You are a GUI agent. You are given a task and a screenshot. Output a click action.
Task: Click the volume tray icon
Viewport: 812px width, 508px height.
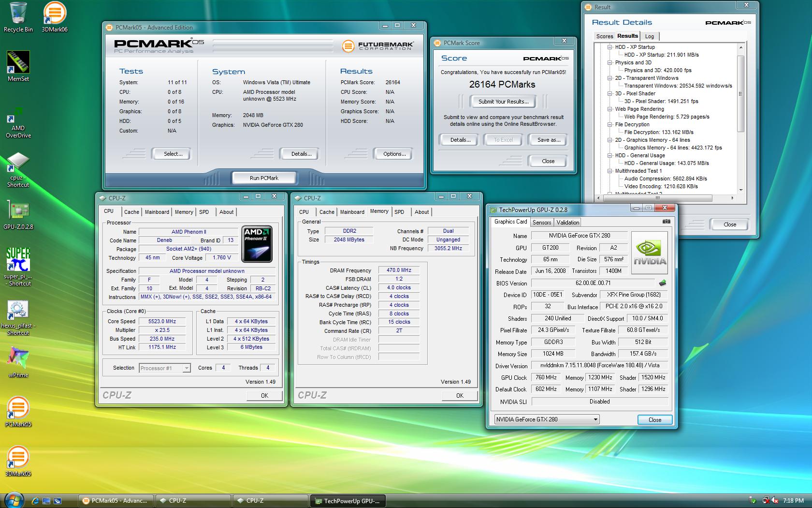point(775,501)
